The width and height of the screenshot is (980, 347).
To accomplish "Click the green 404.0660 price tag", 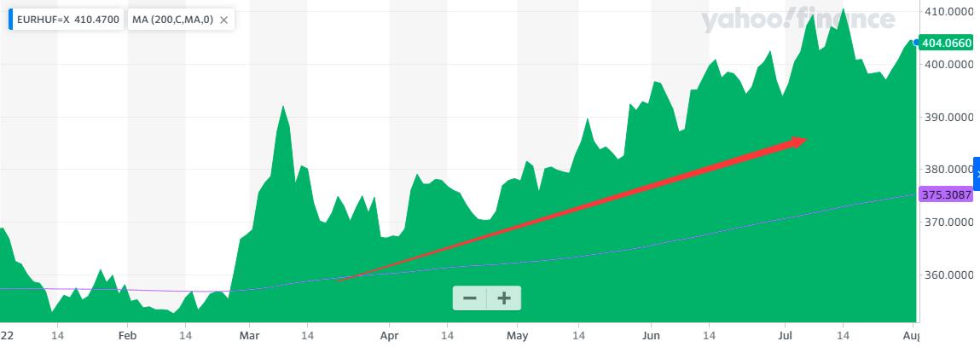I will (x=947, y=42).
